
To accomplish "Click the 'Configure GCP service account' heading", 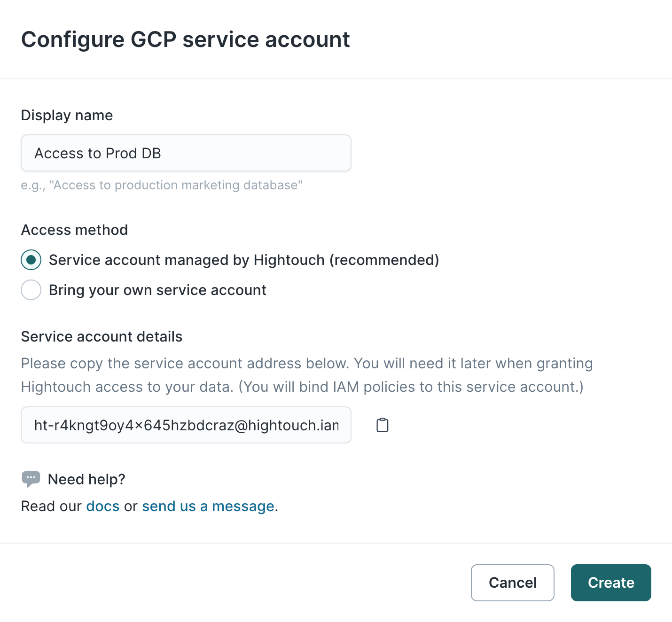I will click(185, 39).
